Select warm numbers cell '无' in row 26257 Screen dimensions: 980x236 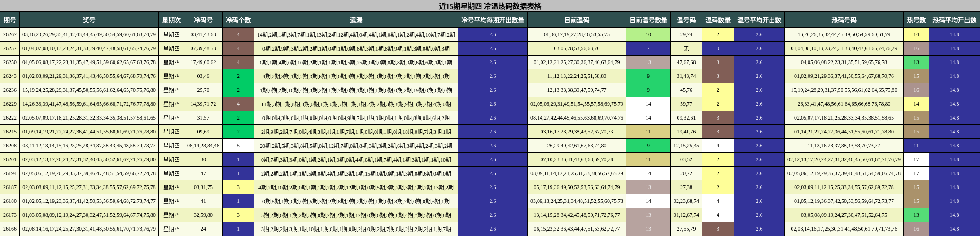(686, 48)
